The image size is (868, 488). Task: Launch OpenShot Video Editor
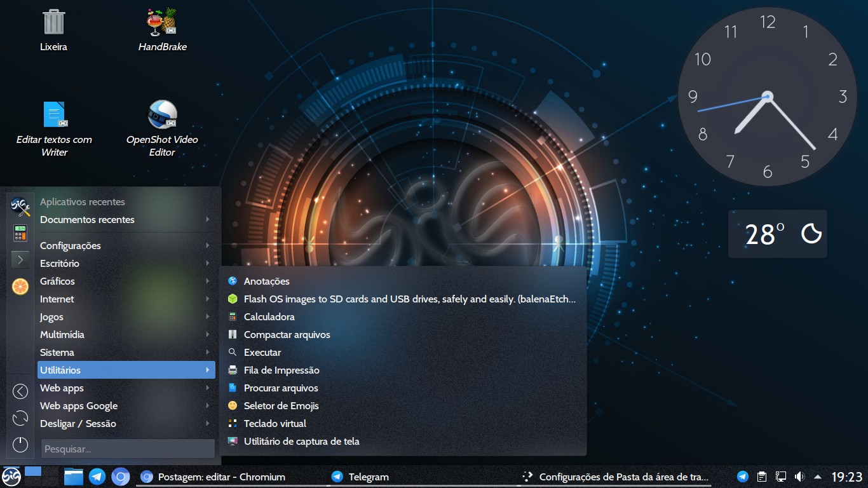pos(161,114)
